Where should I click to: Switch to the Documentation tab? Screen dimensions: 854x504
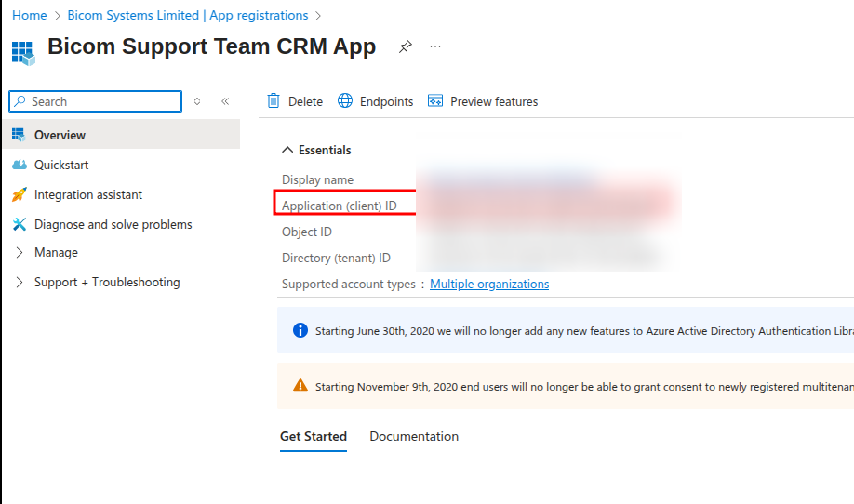point(414,436)
